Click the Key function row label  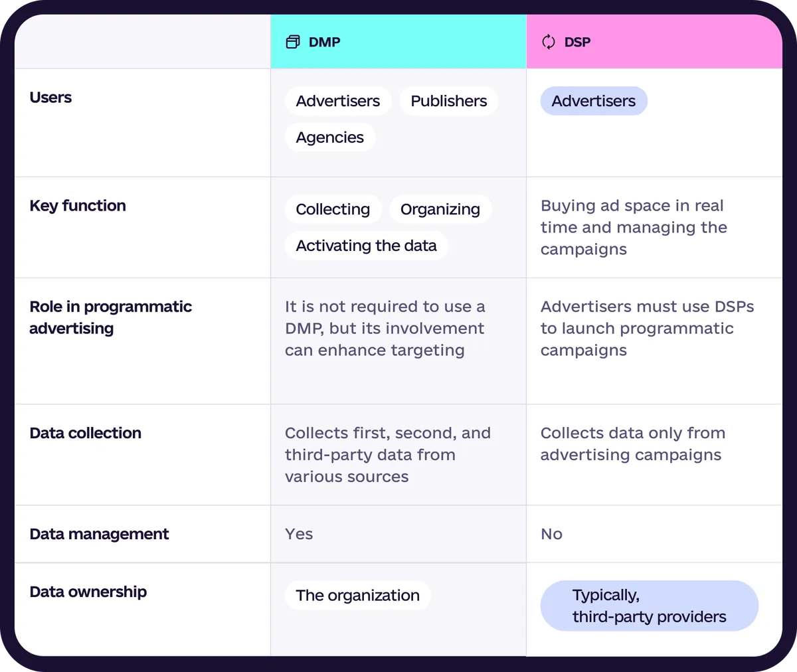(78, 206)
